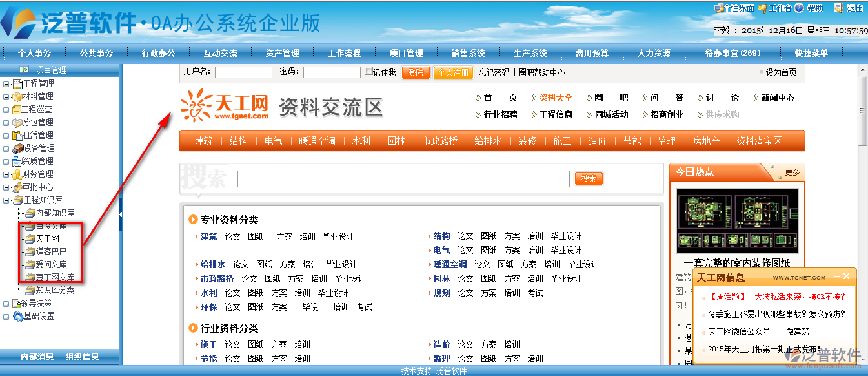This screenshot has width=868, height=376.
Task: Open the 工作台 workbench icon
Action: click(x=762, y=8)
